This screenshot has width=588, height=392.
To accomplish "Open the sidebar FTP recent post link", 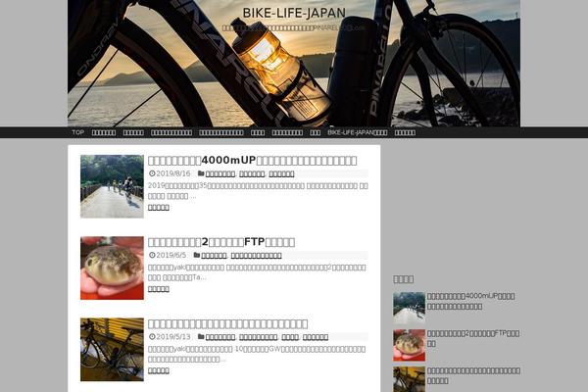I will pyautogui.click(x=473, y=338).
